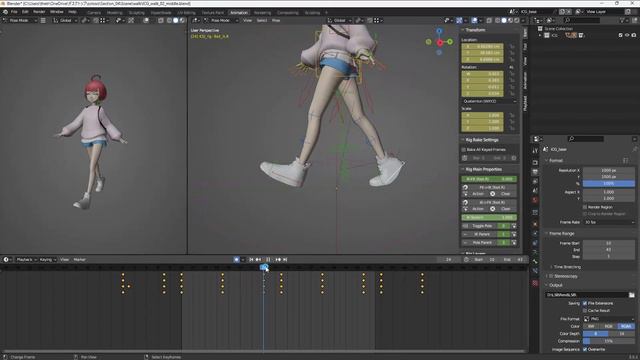Expand collection row arrow in outliner
The image size is (640, 360).
(540, 36)
